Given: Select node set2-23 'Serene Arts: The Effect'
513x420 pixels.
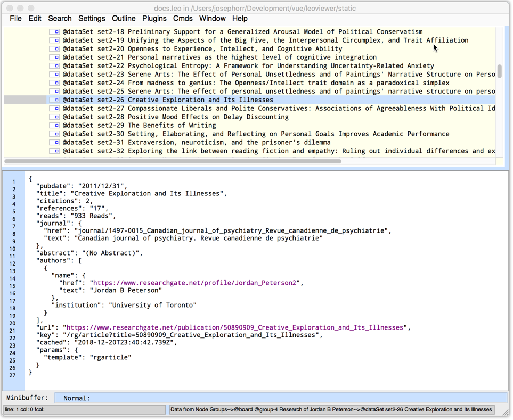Looking at the screenshot, I should 279,74.
